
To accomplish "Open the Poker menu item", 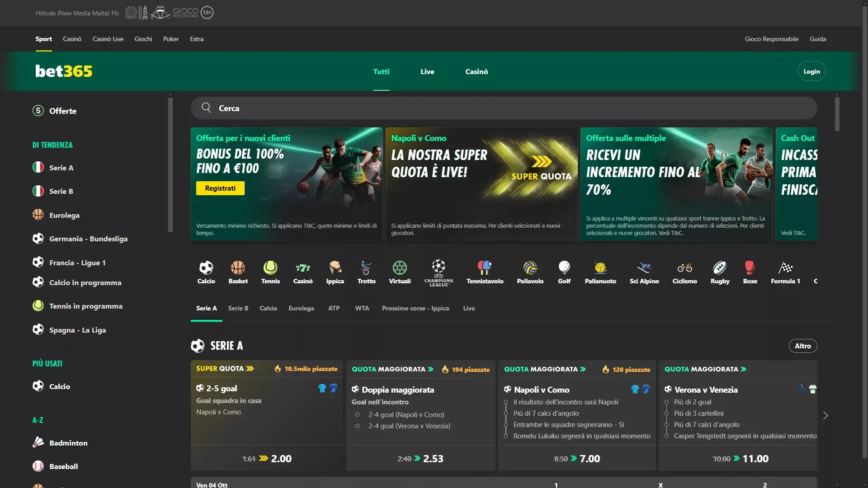I will 171,39.
